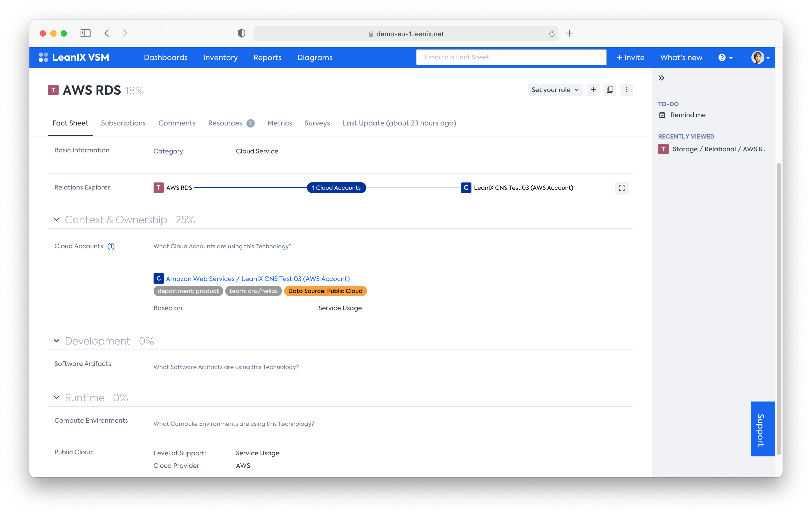The height and width of the screenshot is (516, 812).
Task: Click the Invite button
Action: tap(630, 58)
